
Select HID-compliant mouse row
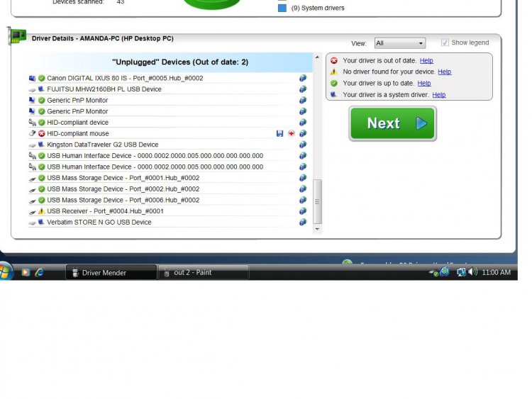pyautogui.click(x=167, y=133)
